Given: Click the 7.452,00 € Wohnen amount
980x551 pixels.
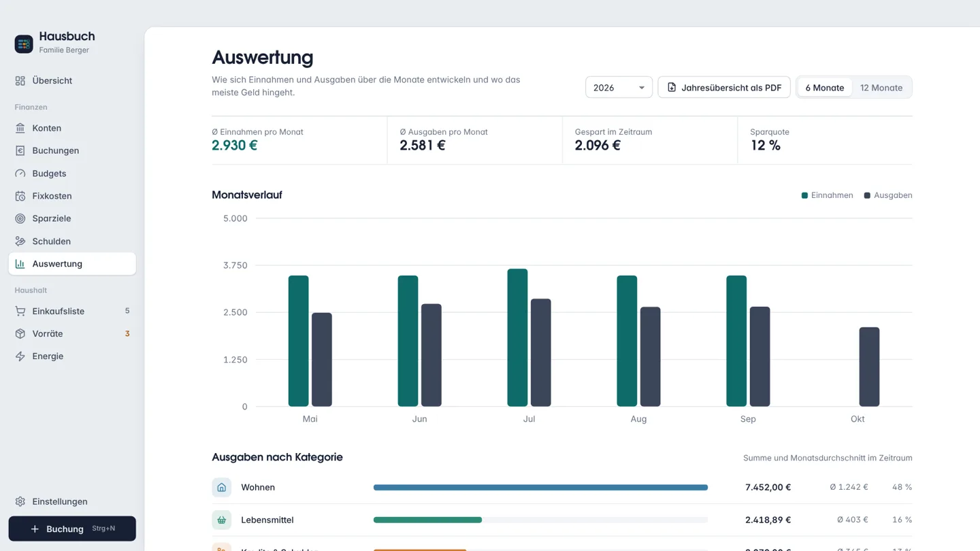Looking at the screenshot, I should point(768,487).
